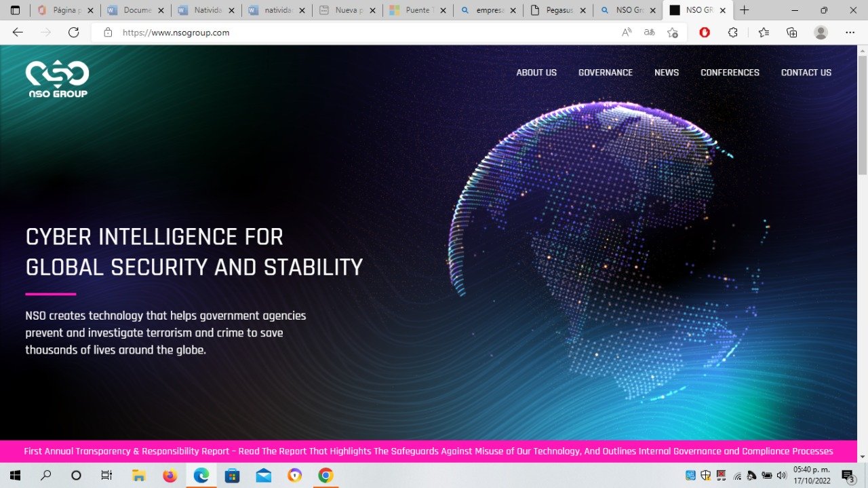Viewport: 868px width, 488px height.
Task: Open the browser extensions menu
Action: tap(732, 33)
